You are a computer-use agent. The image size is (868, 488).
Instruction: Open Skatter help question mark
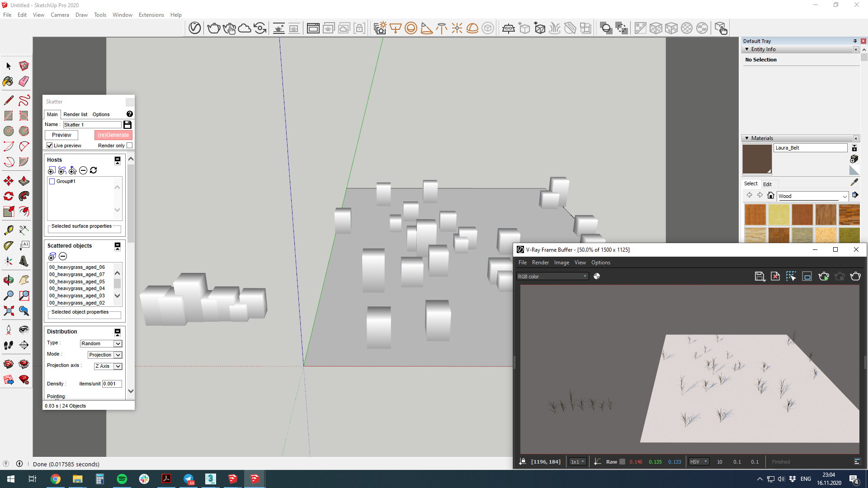click(130, 114)
